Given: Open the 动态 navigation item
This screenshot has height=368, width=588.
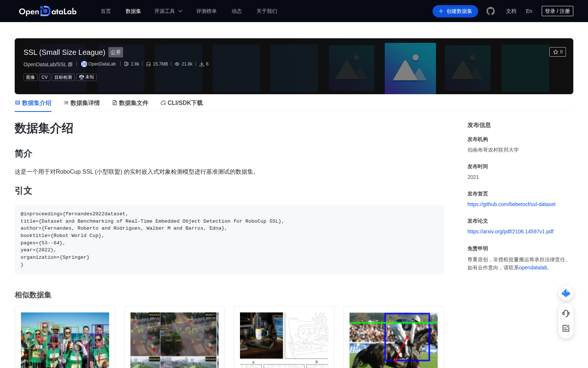Looking at the screenshot, I should (237, 11).
